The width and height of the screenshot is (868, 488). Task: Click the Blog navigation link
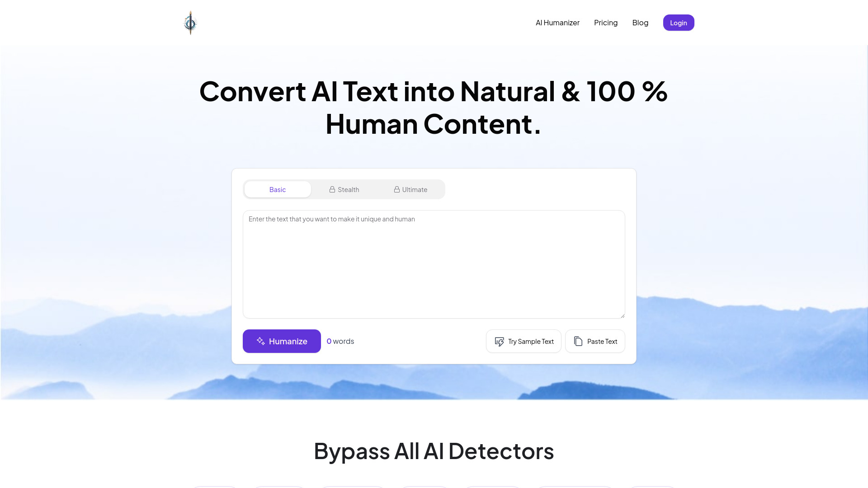point(640,23)
